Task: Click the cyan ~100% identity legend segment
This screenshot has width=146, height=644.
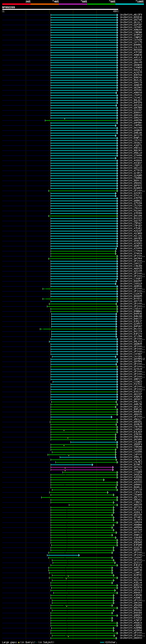Action: (x=130, y=4)
